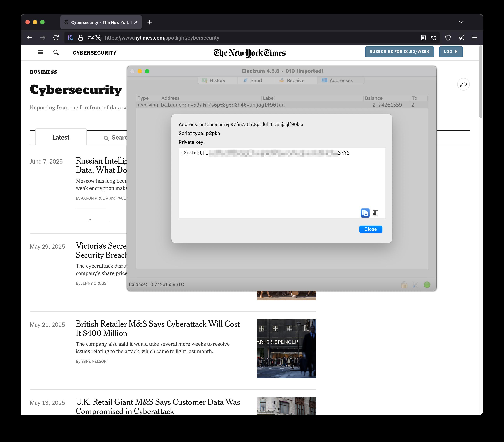Copy private key to clipboard icon
Viewport: 504px width, 442px height.
tap(365, 213)
